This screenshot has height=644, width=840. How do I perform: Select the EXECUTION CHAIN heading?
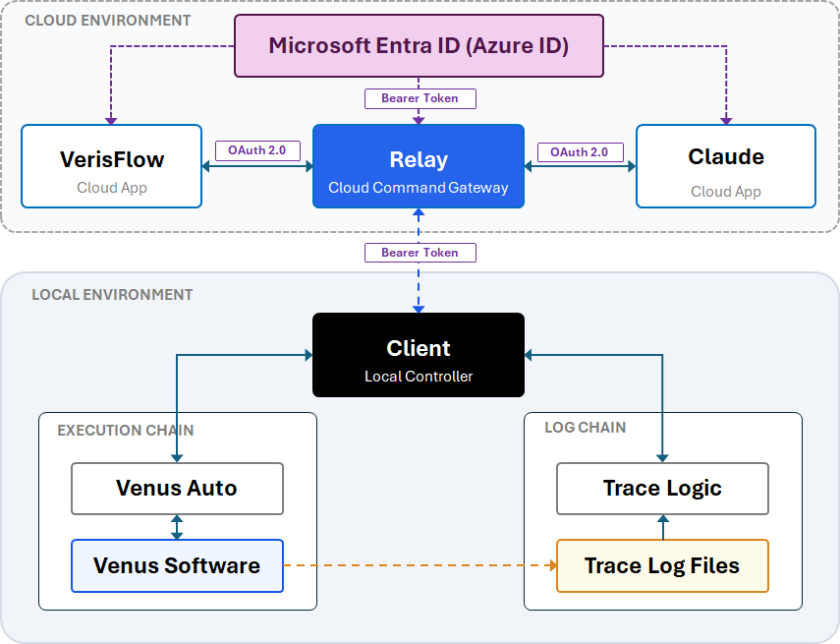coord(126,431)
